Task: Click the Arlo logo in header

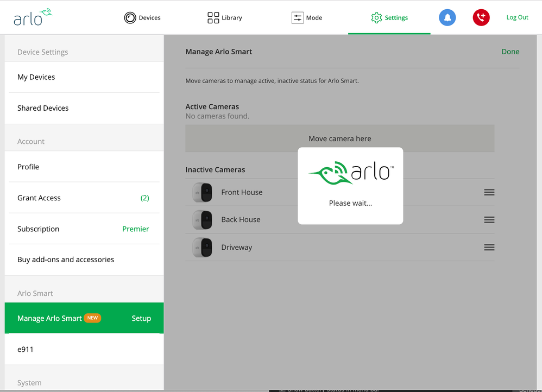Action: tap(33, 17)
